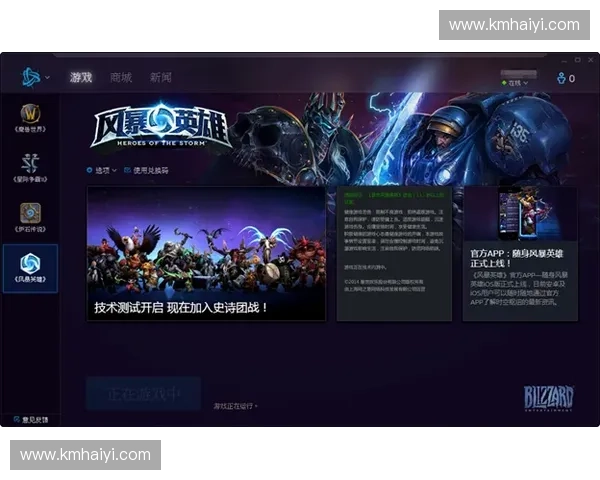The image size is (600, 480).
Task: Click the Heroes of the Storm title logo
Action: [157, 129]
